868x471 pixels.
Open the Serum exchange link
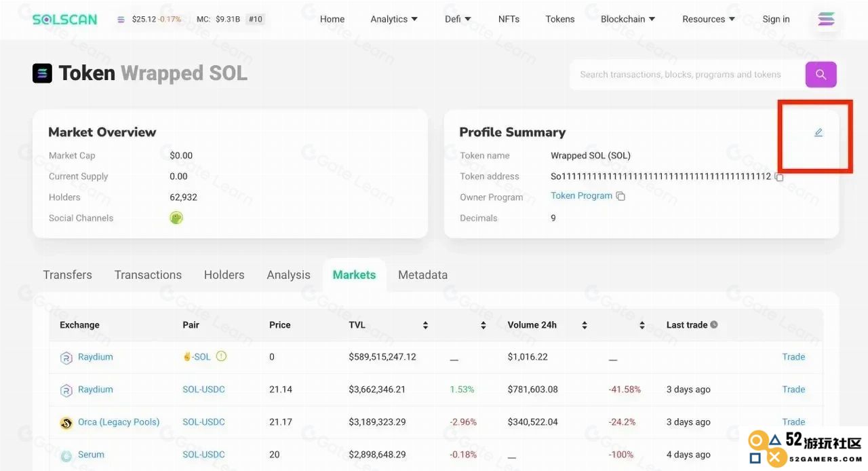(x=91, y=455)
